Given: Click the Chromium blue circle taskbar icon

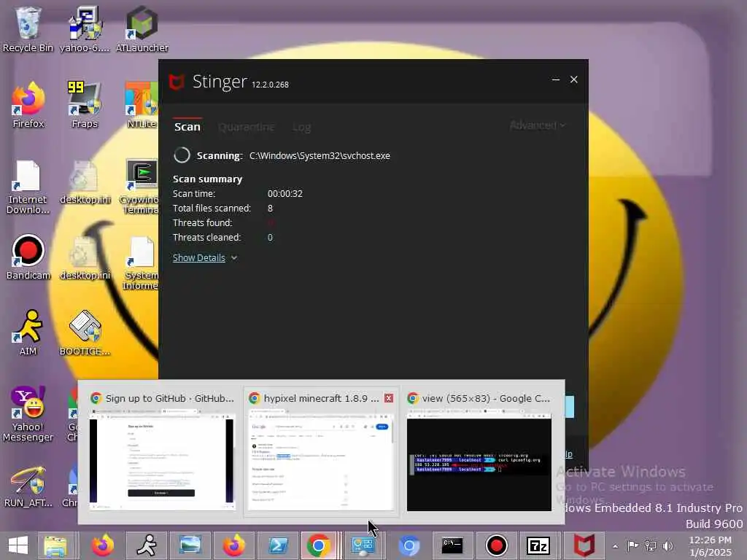Looking at the screenshot, I should click(409, 545).
